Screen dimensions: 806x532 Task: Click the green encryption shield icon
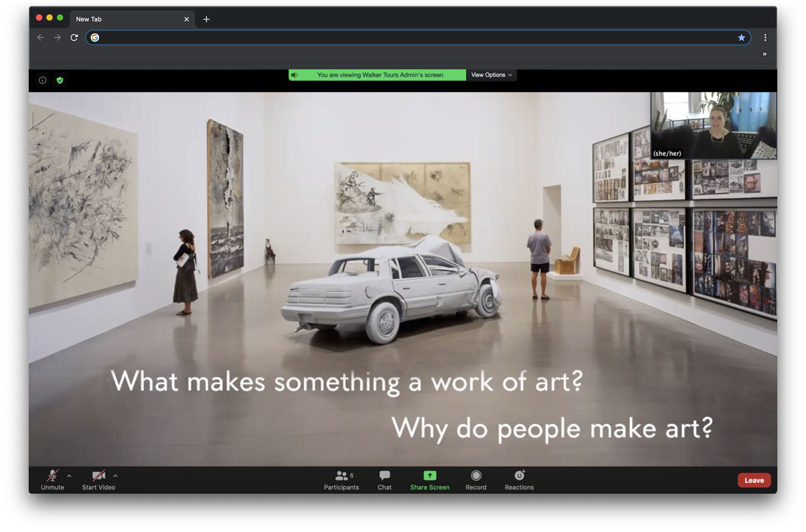tap(60, 80)
